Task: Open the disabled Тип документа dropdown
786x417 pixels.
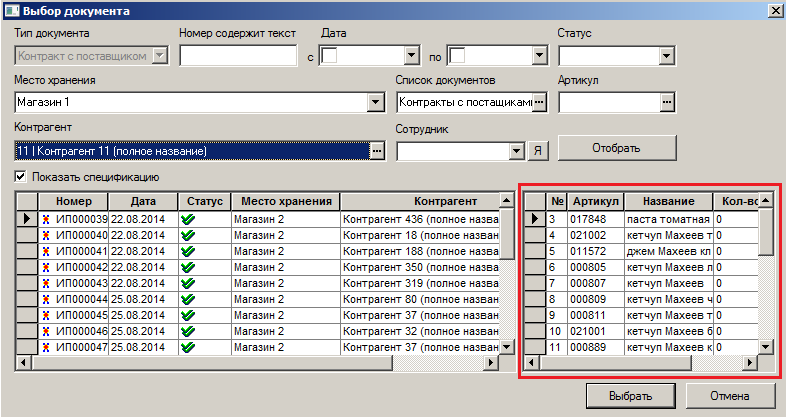Action: coord(160,56)
